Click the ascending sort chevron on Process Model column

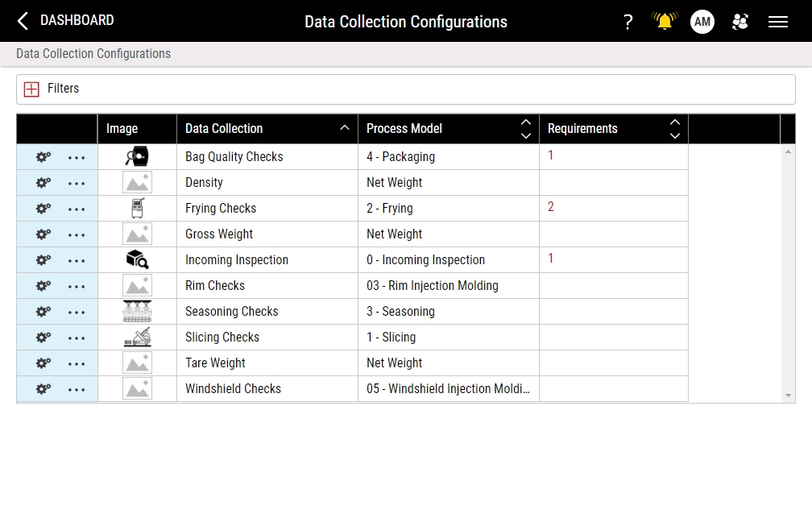click(527, 122)
